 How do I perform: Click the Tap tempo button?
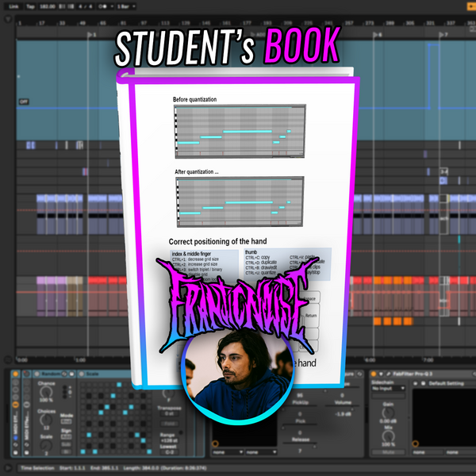[x=30, y=6]
